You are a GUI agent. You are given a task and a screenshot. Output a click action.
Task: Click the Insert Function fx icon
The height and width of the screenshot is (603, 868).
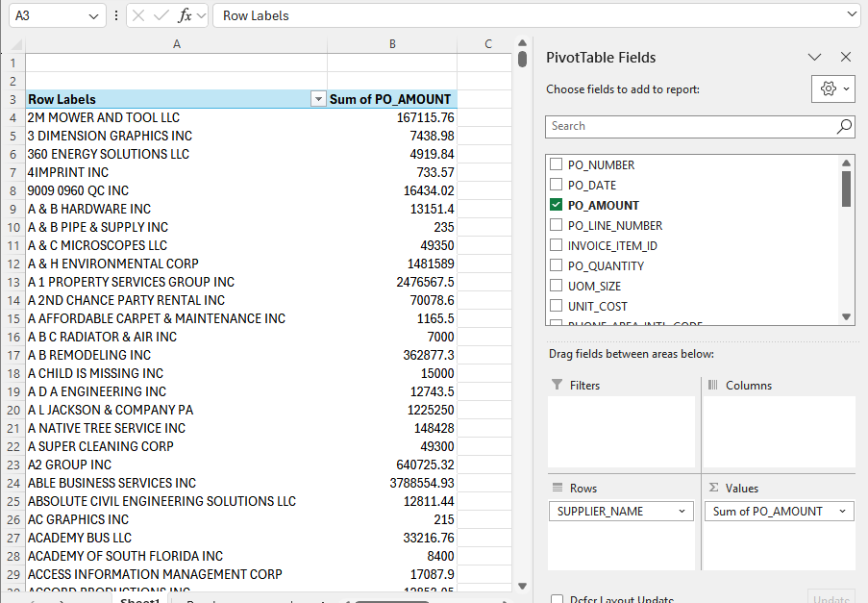[x=186, y=15]
